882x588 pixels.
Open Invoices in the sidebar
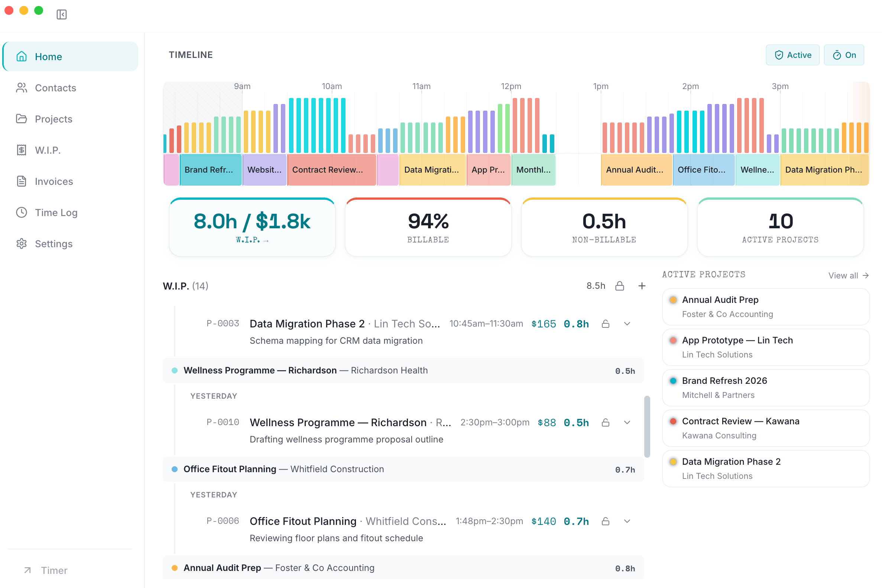click(x=71, y=181)
